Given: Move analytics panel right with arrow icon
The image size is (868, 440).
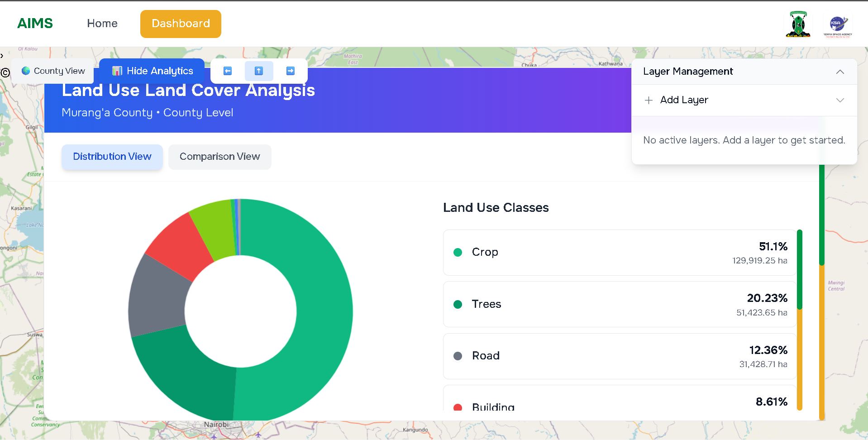Looking at the screenshot, I should [291, 71].
